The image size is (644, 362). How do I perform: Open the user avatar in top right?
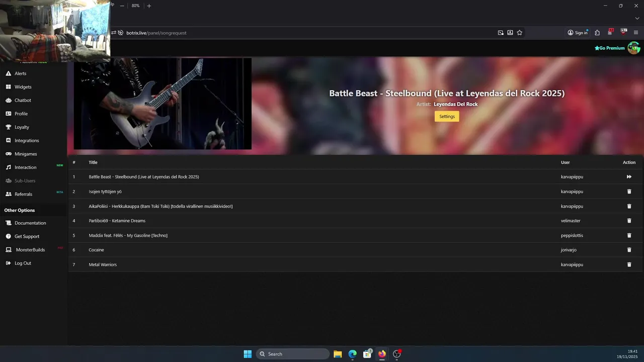coord(634,48)
